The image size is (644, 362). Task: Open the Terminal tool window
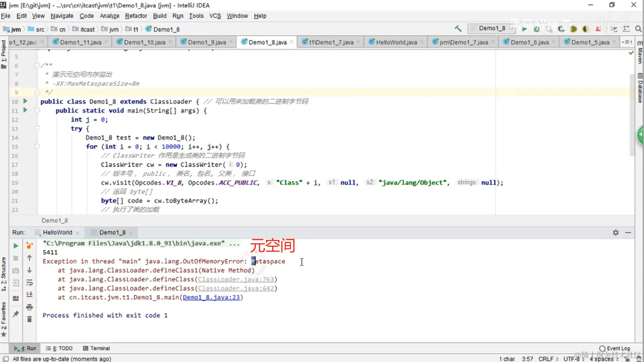point(96,348)
